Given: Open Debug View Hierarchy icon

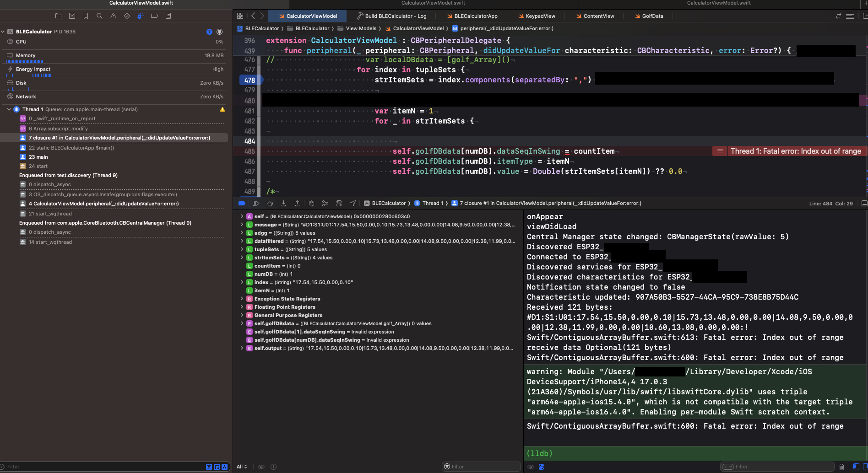Looking at the screenshot, I should (x=311, y=204).
